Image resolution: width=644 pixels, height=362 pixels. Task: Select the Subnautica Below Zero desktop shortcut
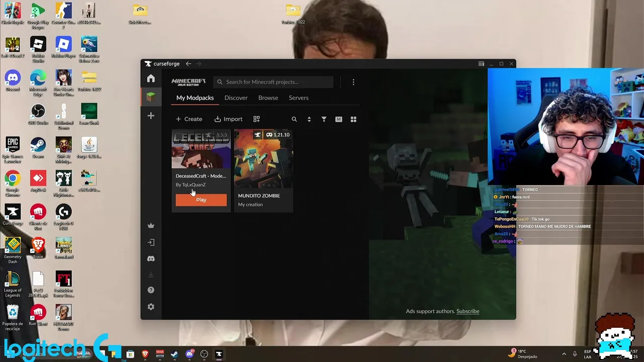click(x=89, y=49)
